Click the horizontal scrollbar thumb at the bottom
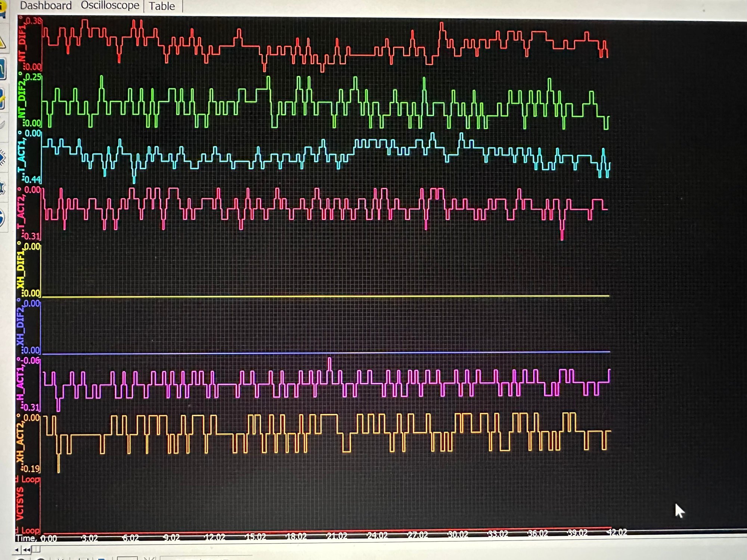The image size is (747, 560). pyautogui.click(x=35, y=550)
